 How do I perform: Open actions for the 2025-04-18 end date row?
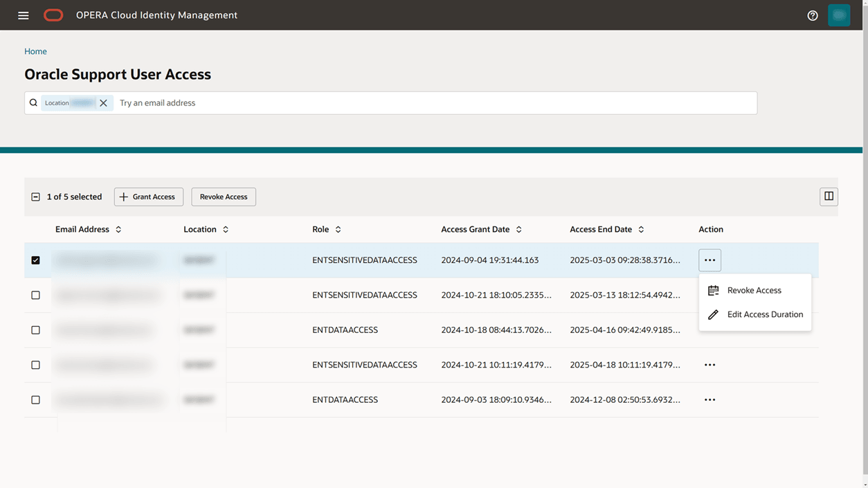pos(709,365)
